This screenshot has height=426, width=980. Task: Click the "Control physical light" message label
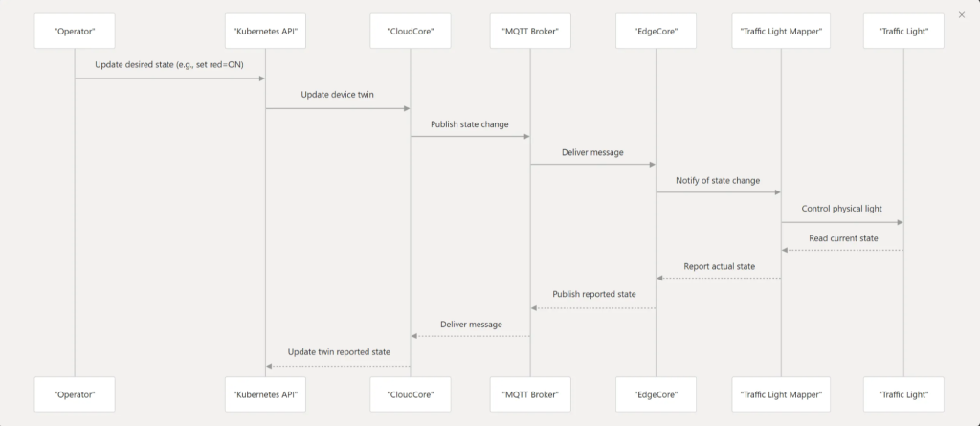pyautogui.click(x=841, y=209)
